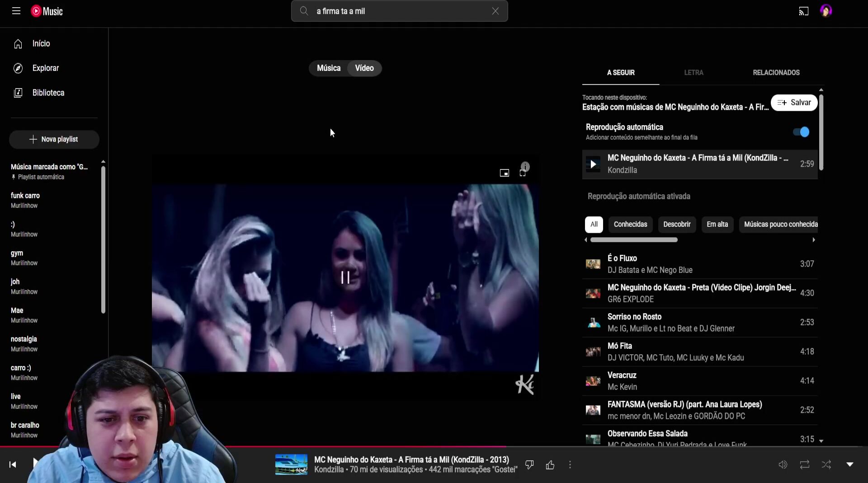Click right arrow of chips scrollbar
Viewport: 868px width, 483px height.
(814, 240)
